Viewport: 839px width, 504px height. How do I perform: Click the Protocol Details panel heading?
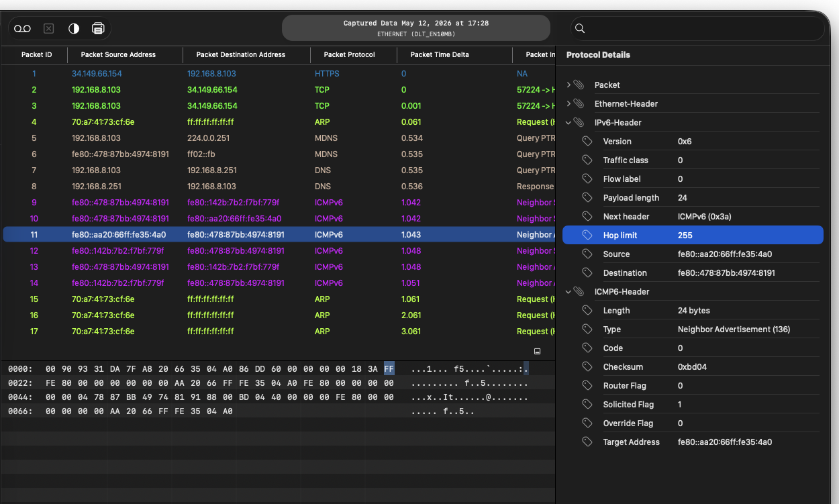[598, 55]
